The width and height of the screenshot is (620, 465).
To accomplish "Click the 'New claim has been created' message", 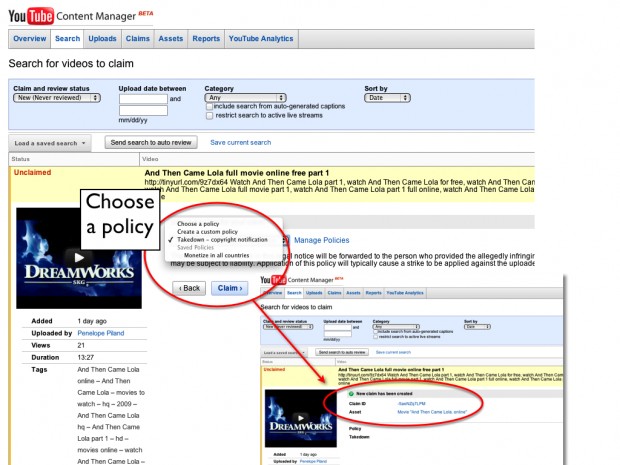I will click(384, 394).
